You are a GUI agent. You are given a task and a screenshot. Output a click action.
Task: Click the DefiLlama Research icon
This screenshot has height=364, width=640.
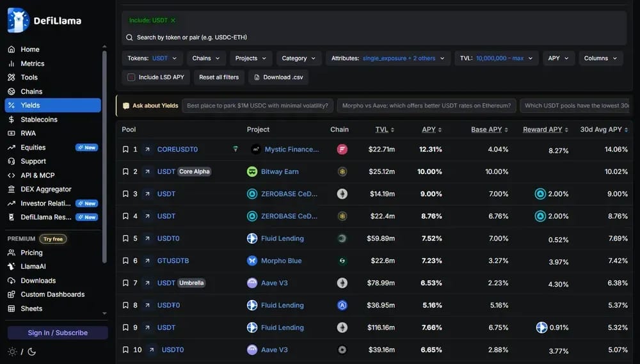[x=12, y=218]
